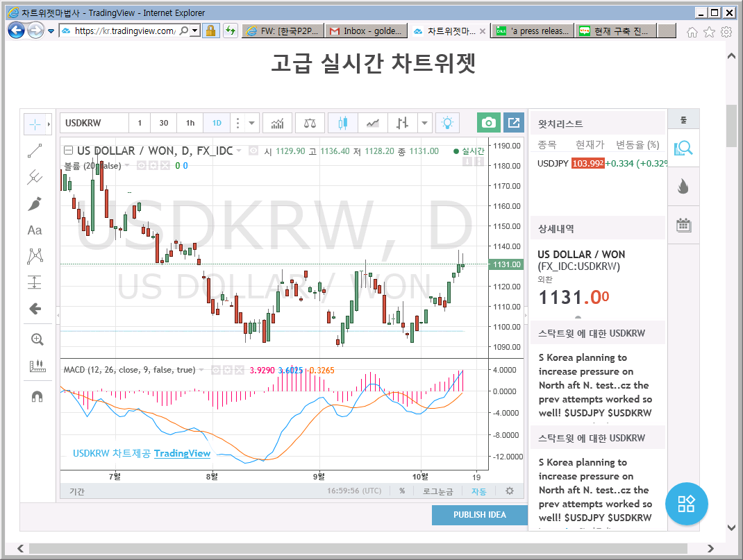Expand crosshair cursor tool options arrow
The image size is (743, 560).
49,124
